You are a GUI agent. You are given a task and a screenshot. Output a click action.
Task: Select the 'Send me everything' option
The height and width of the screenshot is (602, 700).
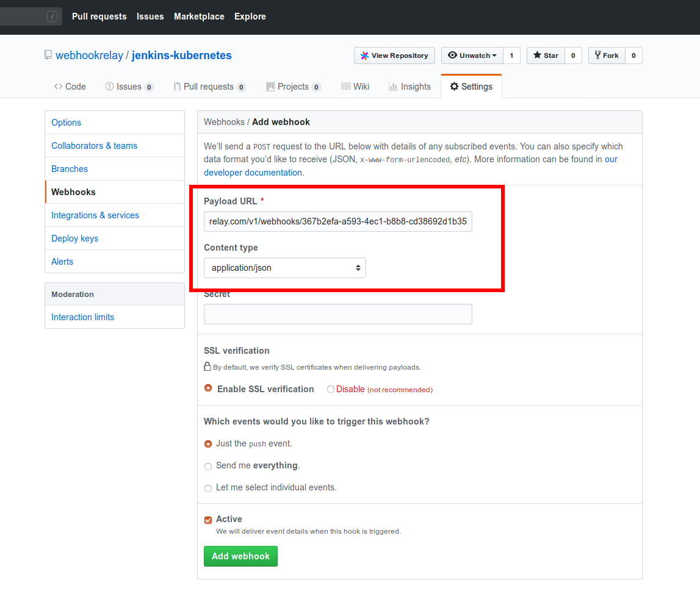point(208,465)
